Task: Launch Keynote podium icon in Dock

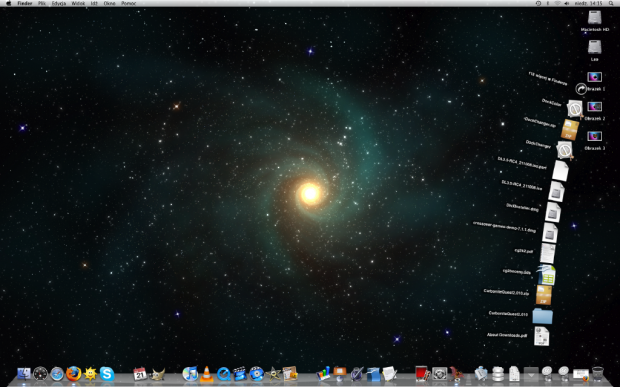Action: (340, 374)
